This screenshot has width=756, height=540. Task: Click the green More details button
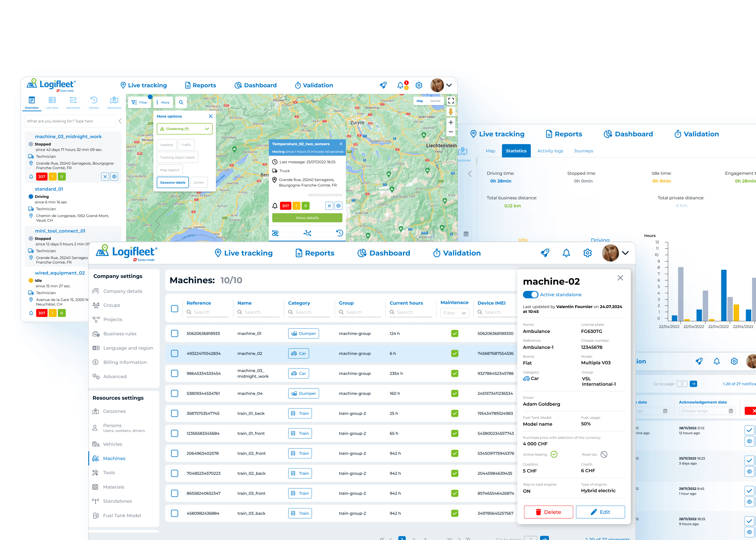307,218
